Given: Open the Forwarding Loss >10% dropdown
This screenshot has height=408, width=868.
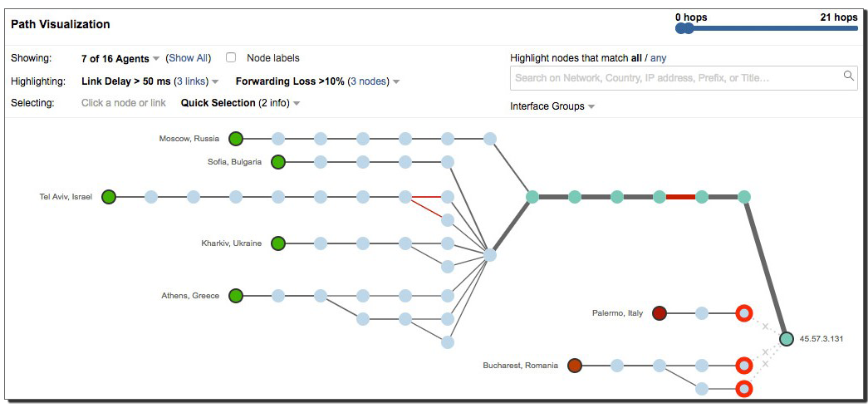Looking at the screenshot, I should [317, 81].
